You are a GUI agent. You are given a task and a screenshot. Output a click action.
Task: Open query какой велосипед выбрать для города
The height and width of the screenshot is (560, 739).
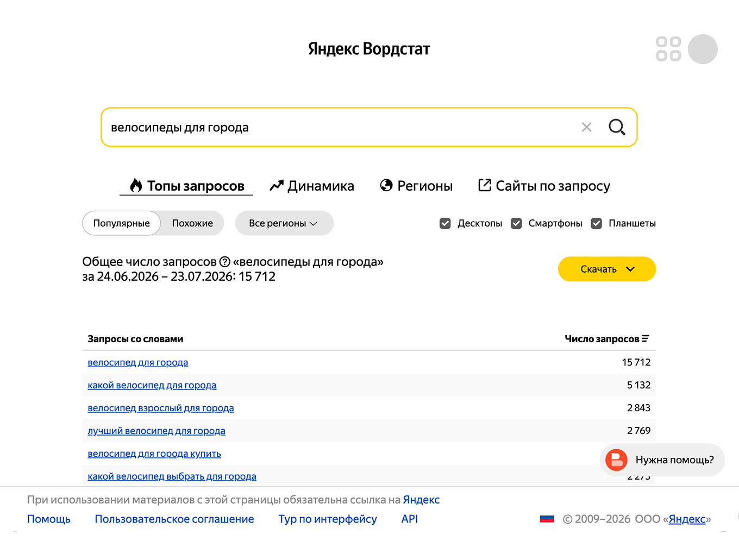(172, 476)
